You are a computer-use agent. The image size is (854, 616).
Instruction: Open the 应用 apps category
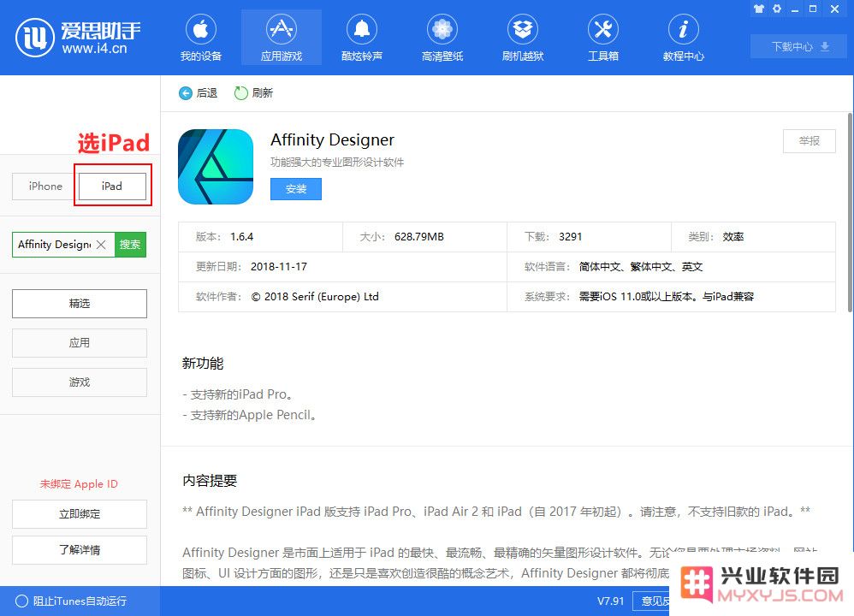(x=80, y=342)
